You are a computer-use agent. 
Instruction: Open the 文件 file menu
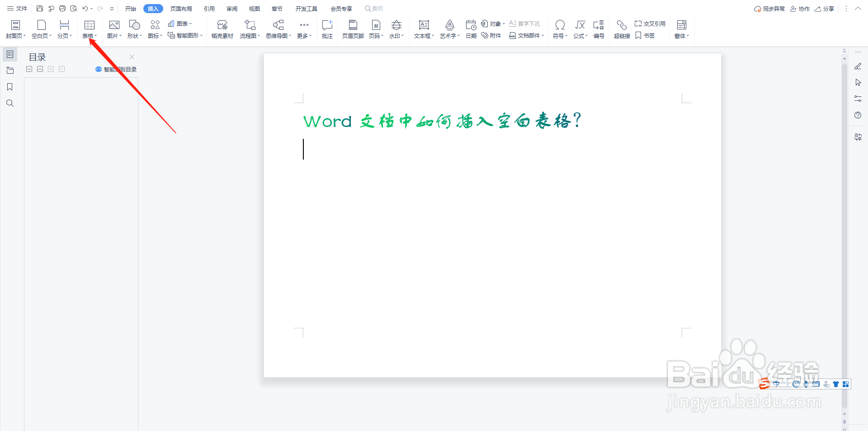click(x=17, y=9)
